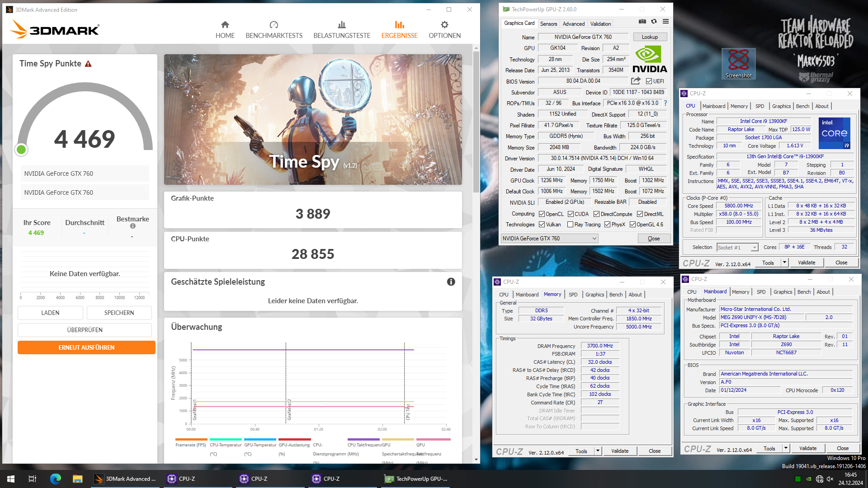
Task: Open the Windows Start menu
Action: (x=11, y=479)
